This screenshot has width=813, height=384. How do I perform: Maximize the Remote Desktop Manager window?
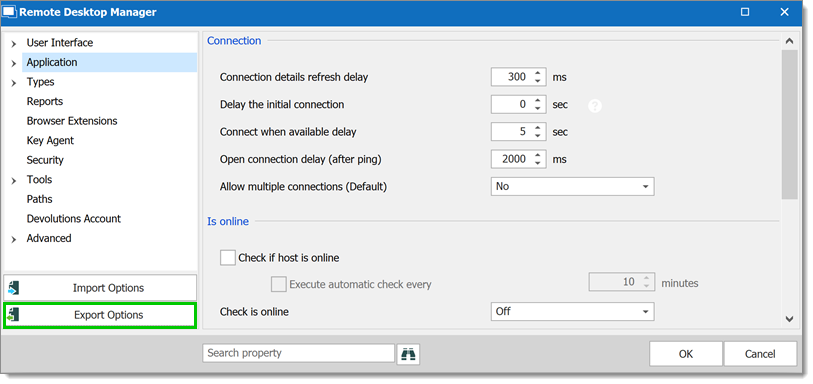(745, 12)
